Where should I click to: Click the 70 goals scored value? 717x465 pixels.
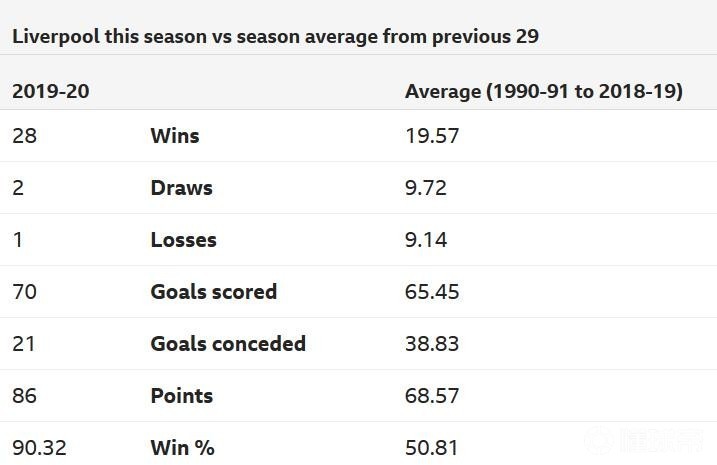(24, 292)
